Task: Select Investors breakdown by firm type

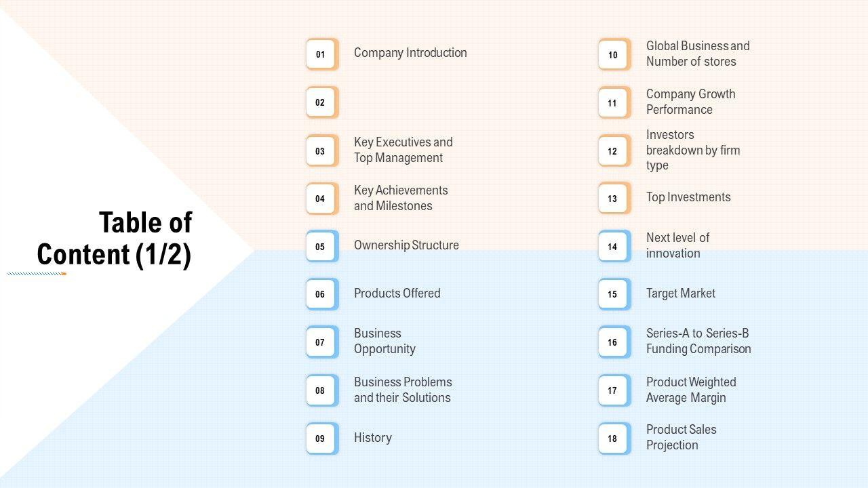Action: [x=692, y=150]
